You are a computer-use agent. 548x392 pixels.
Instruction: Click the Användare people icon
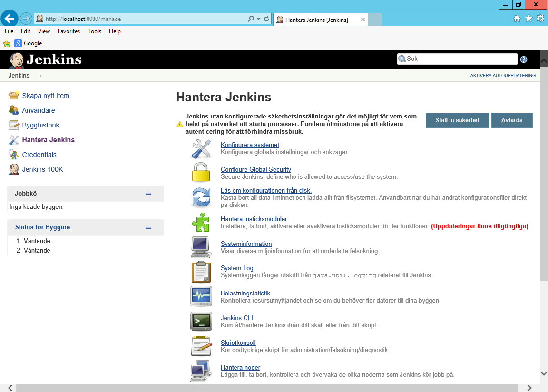[14, 110]
